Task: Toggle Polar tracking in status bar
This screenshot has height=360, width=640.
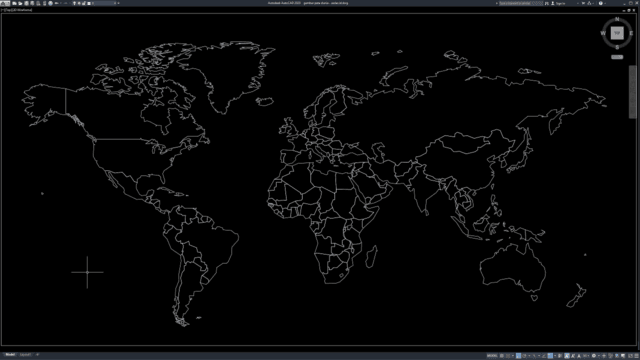Action: point(524,356)
